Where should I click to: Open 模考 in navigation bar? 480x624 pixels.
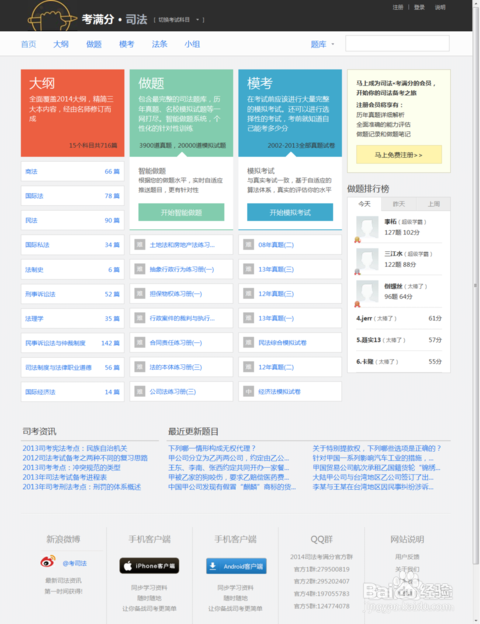(127, 44)
